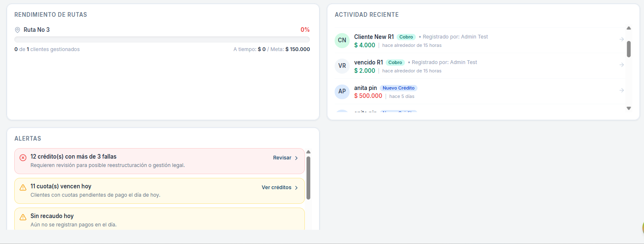Viewport: 644px width, 244px height.
Task: Follow the arrow icon on Cliente New R1 row
Action: click(622, 39)
